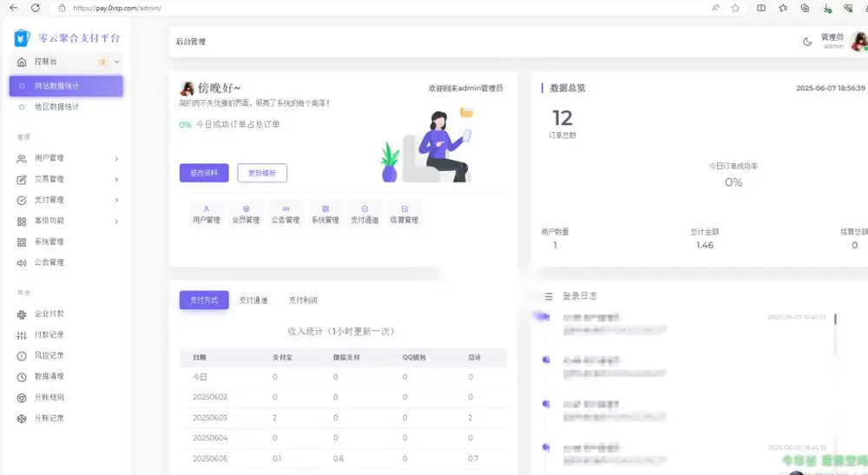868x475 pixels.
Task: Switch to the 支付方式 tab
Action: (x=204, y=300)
